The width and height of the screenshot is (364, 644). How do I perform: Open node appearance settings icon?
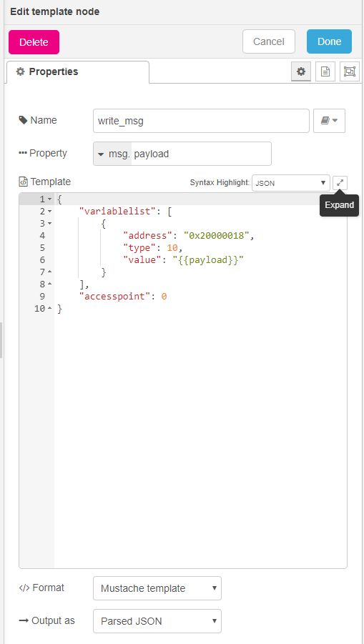point(350,71)
